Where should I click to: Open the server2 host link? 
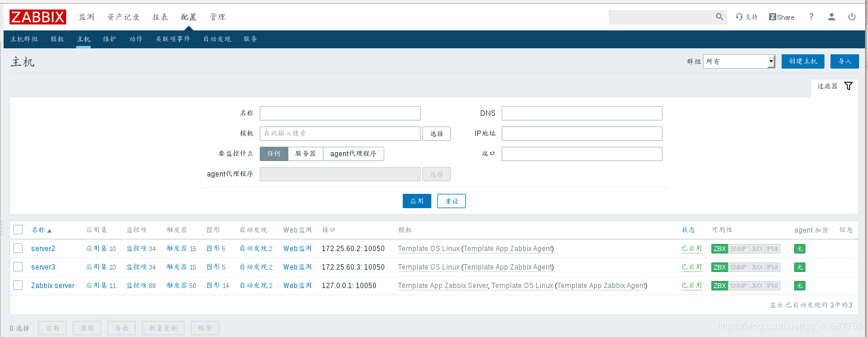43,249
